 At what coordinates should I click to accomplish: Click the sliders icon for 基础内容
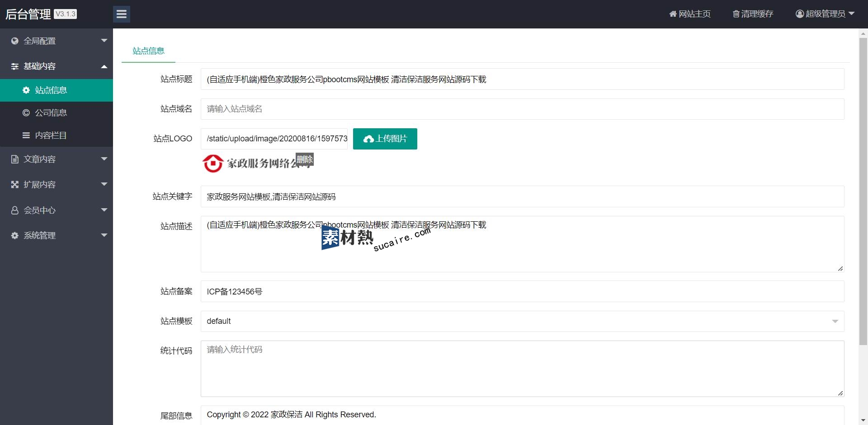tap(15, 66)
